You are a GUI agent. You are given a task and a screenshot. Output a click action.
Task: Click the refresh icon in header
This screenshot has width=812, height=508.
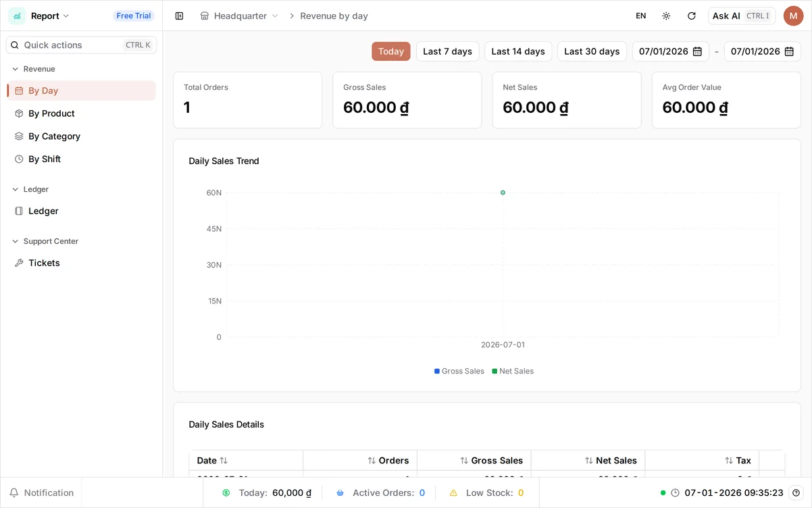[x=691, y=16]
